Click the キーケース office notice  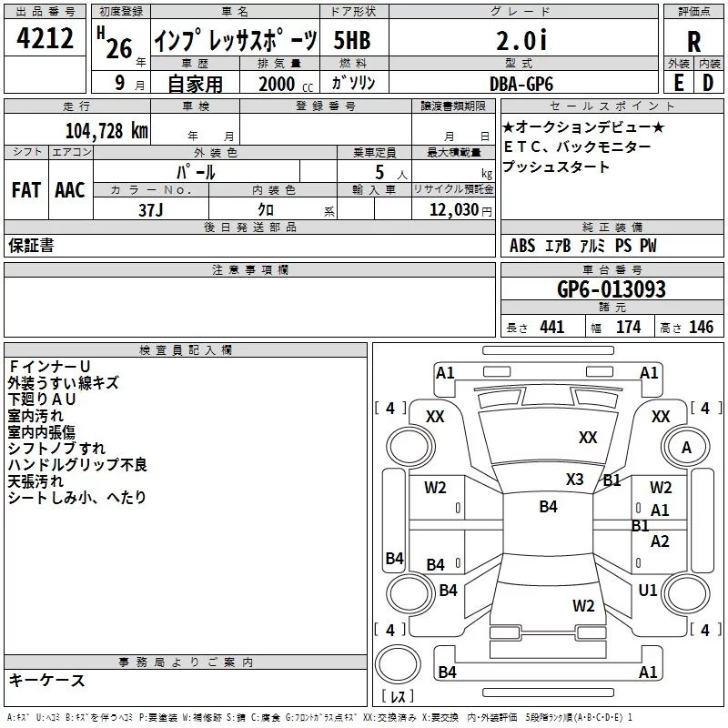(x=47, y=681)
